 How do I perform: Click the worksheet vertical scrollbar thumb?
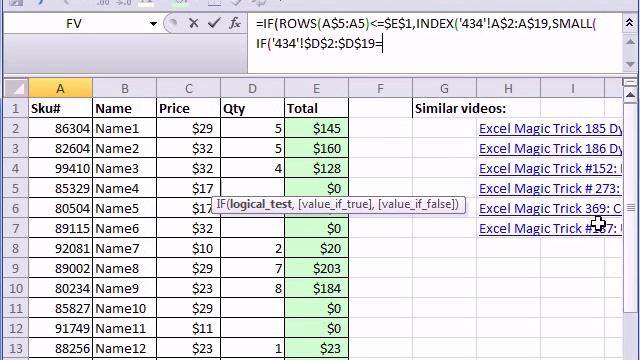click(x=630, y=208)
